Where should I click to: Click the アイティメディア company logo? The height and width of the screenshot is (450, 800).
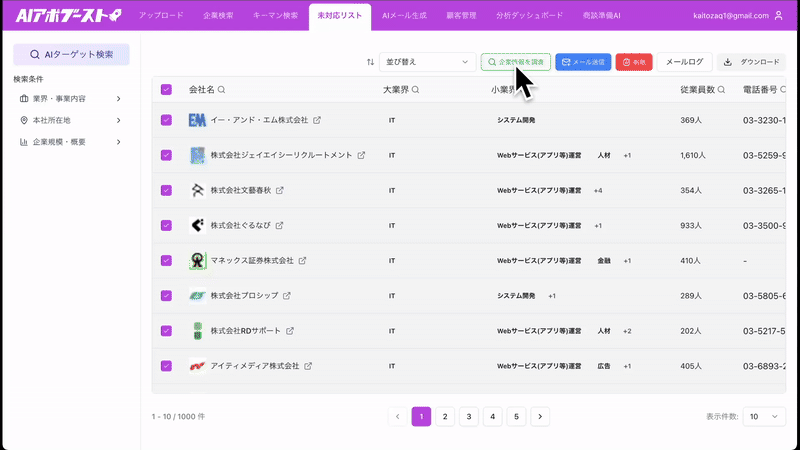pyautogui.click(x=197, y=366)
